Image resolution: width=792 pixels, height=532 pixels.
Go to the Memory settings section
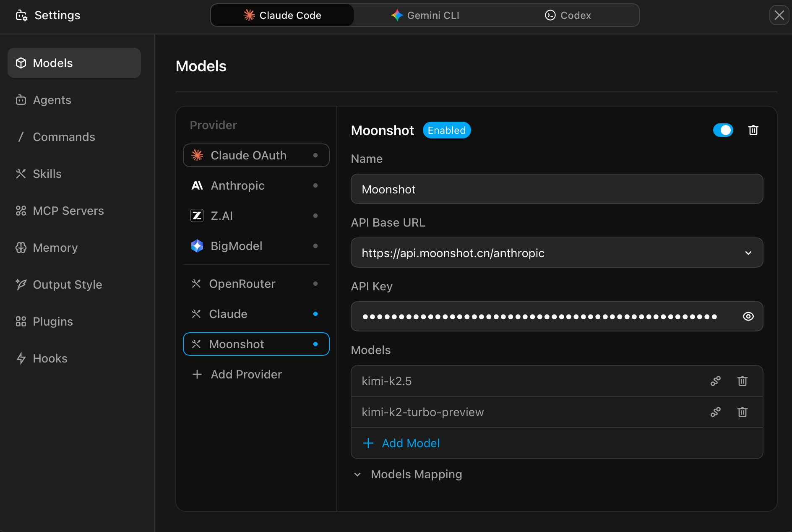click(x=55, y=248)
